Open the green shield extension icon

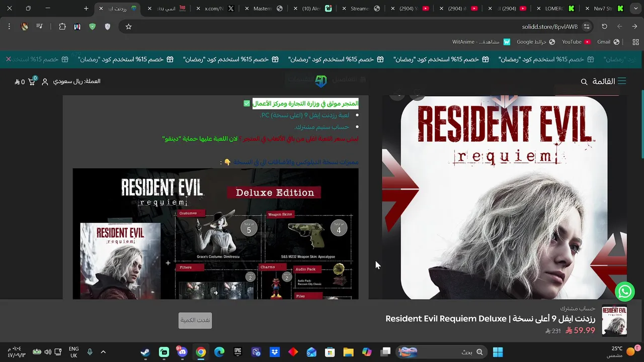point(92,27)
